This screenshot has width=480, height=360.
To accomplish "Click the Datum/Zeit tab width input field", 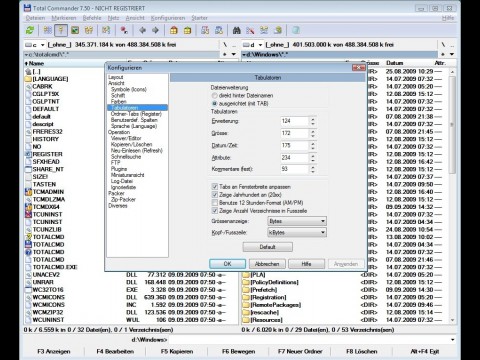I will pyautogui.click(x=295, y=146).
